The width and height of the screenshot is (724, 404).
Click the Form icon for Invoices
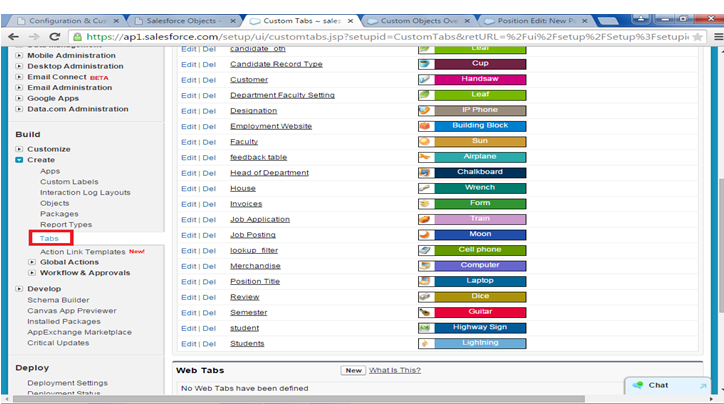[426, 204]
